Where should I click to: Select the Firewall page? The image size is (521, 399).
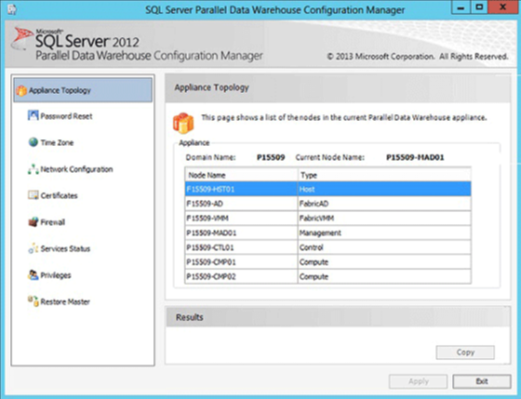[53, 222]
